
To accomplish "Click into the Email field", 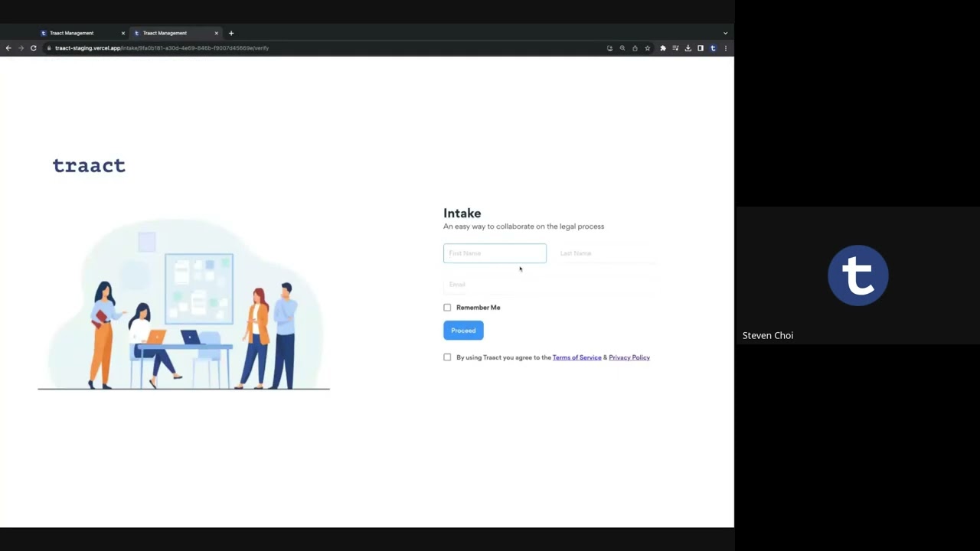I will [551, 284].
